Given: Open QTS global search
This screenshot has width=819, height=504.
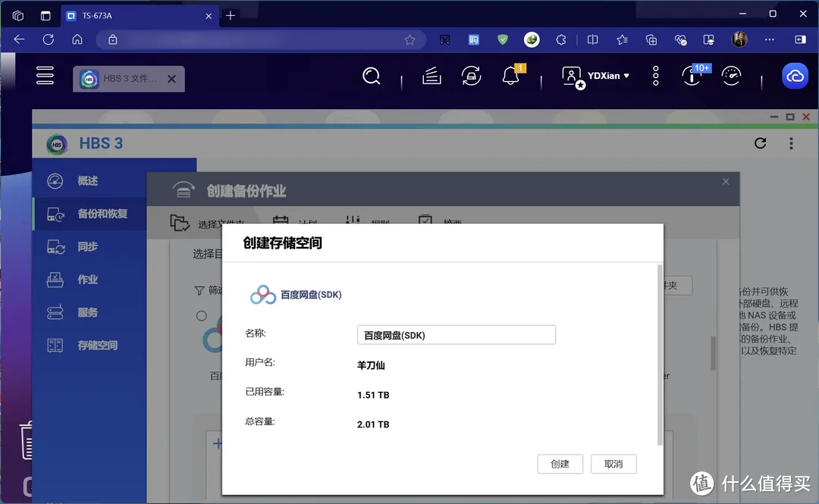Looking at the screenshot, I should (x=372, y=76).
